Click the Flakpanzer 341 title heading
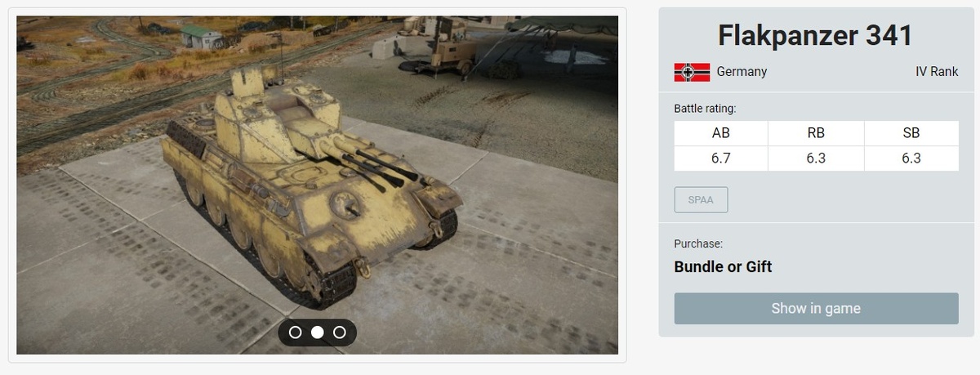This screenshot has width=980, height=375. pyautogui.click(x=816, y=36)
